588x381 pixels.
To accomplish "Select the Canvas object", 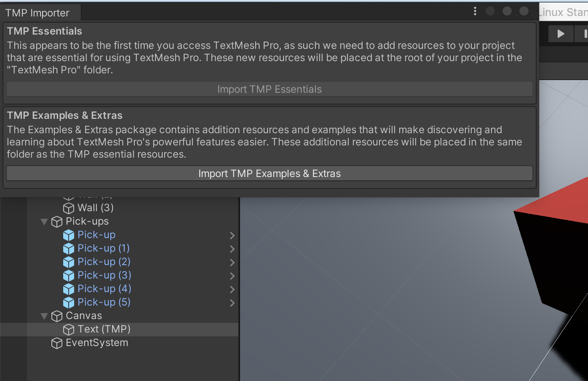I will tap(84, 316).
